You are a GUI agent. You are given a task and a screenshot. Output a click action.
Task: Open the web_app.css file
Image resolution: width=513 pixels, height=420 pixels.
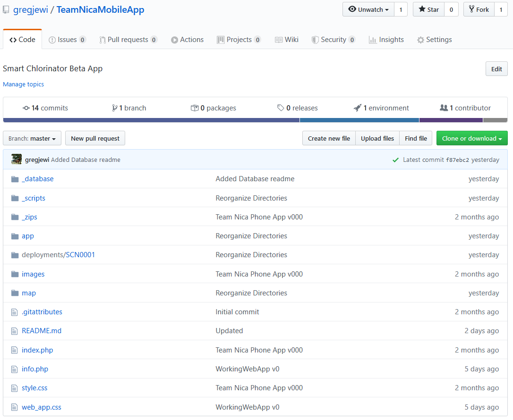pyautogui.click(x=42, y=407)
